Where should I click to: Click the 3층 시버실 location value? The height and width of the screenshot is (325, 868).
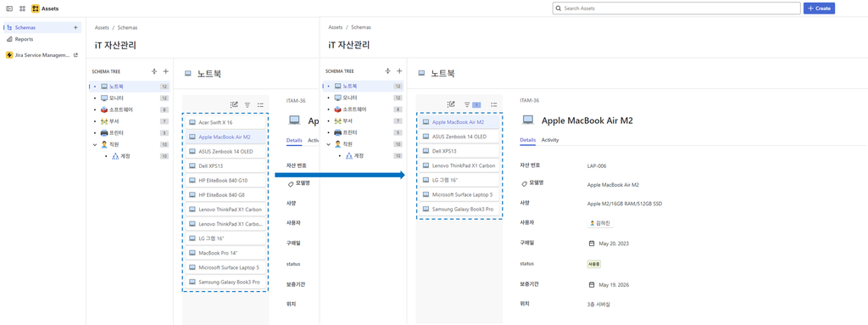598,305
